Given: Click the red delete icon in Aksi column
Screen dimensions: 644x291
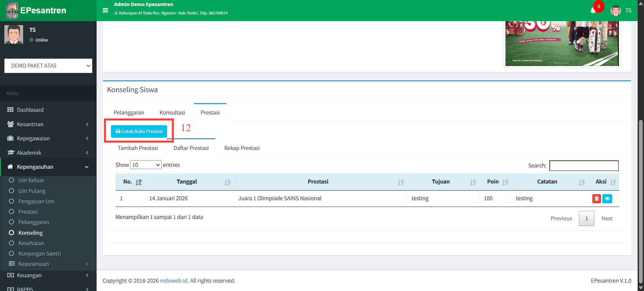Looking at the screenshot, I should pyautogui.click(x=596, y=199).
